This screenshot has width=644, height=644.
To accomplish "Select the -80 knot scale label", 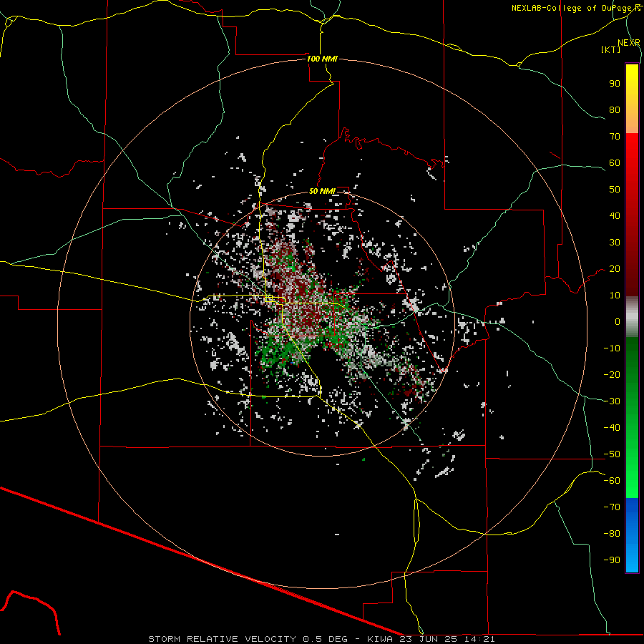I will pos(612,534).
